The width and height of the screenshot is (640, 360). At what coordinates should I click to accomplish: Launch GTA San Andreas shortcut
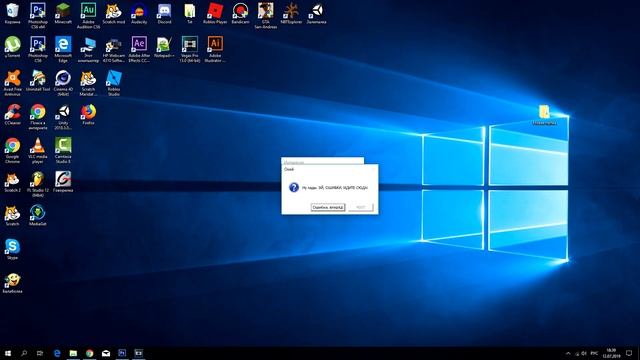point(265,16)
